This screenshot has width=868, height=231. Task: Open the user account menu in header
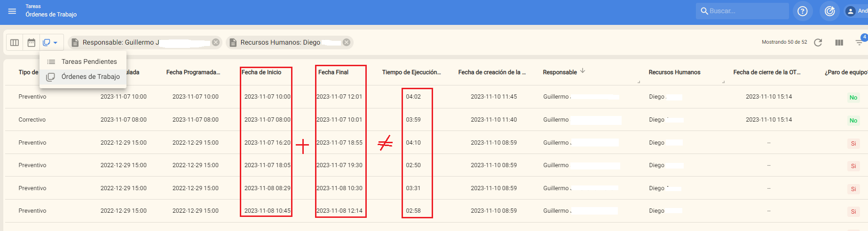tap(856, 11)
